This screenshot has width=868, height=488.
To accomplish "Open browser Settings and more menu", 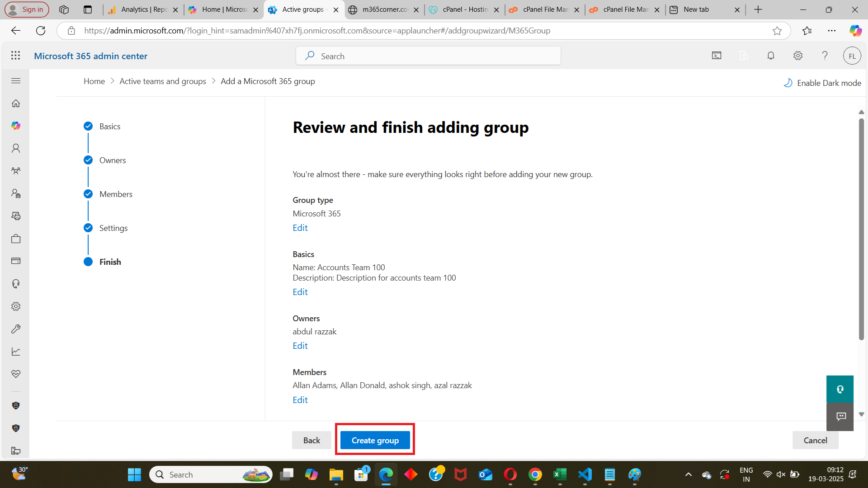I will (832, 31).
